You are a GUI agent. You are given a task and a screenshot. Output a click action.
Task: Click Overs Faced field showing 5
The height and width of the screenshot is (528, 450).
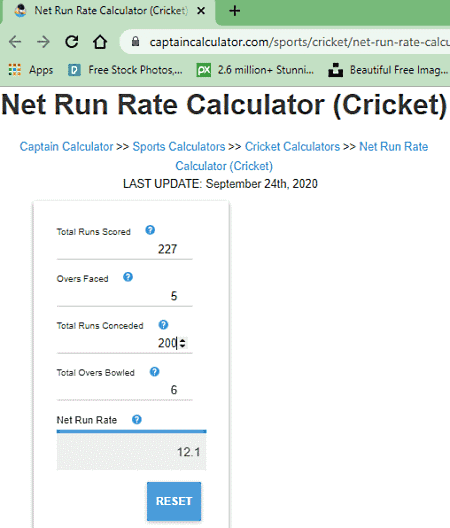(125, 296)
